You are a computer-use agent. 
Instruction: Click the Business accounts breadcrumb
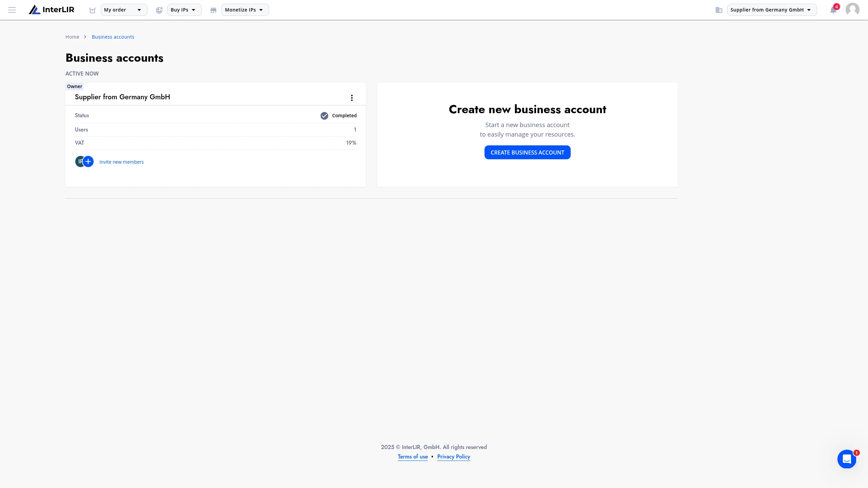coord(113,37)
